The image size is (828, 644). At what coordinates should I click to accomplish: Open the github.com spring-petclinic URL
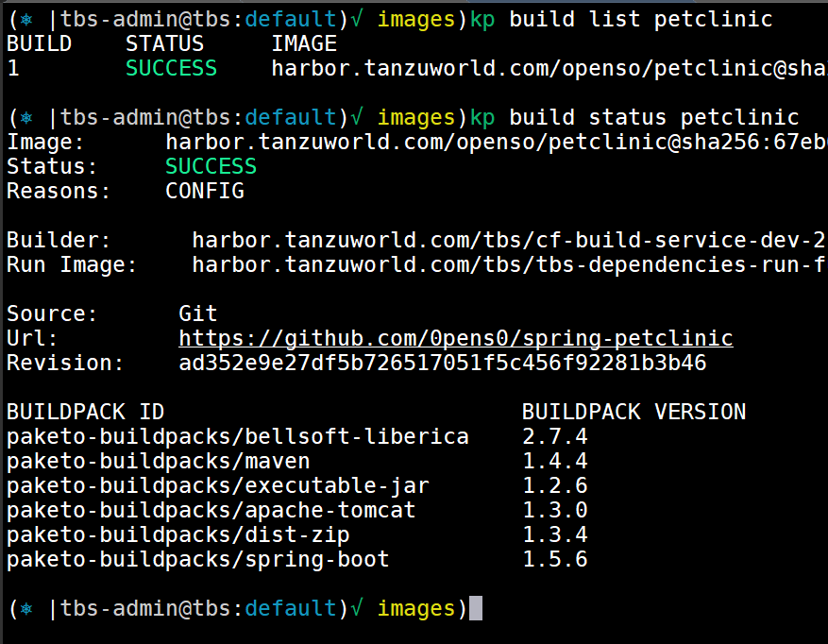pyautogui.click(x=455, y=338)
